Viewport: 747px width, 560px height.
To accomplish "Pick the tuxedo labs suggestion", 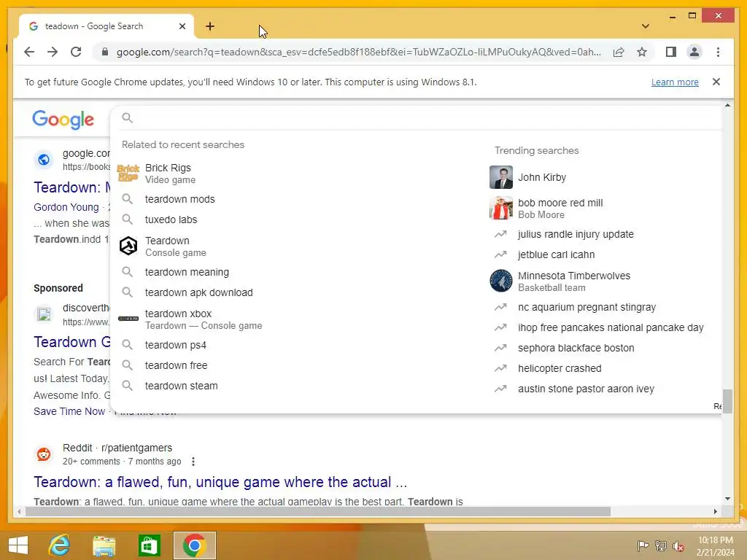I will click(295, 219).
